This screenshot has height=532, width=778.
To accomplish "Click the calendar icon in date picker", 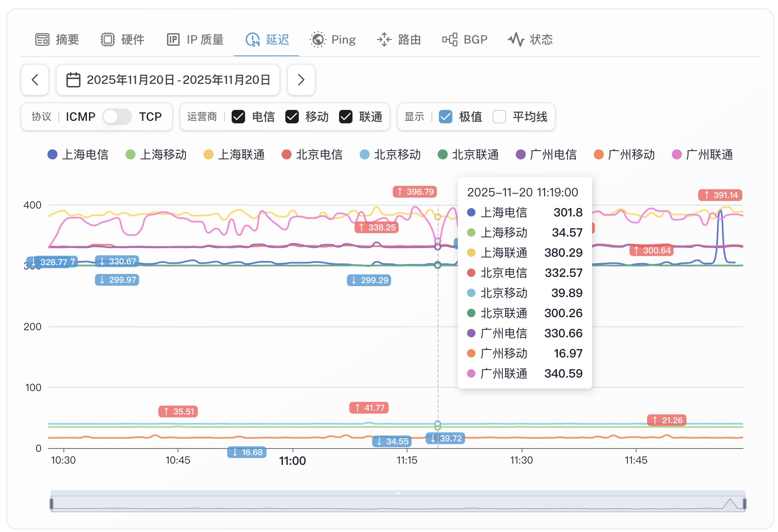I will (x=73, y=80).
